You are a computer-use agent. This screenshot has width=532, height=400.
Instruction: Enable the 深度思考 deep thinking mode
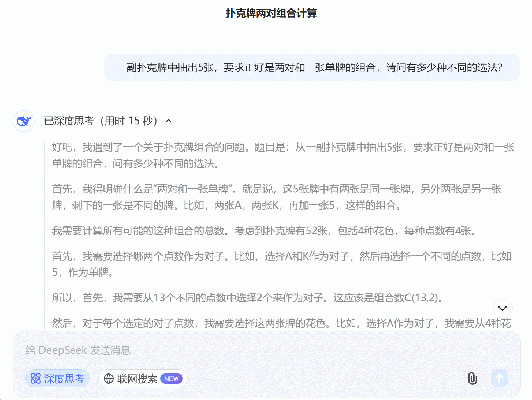click(x=57, y=378)
